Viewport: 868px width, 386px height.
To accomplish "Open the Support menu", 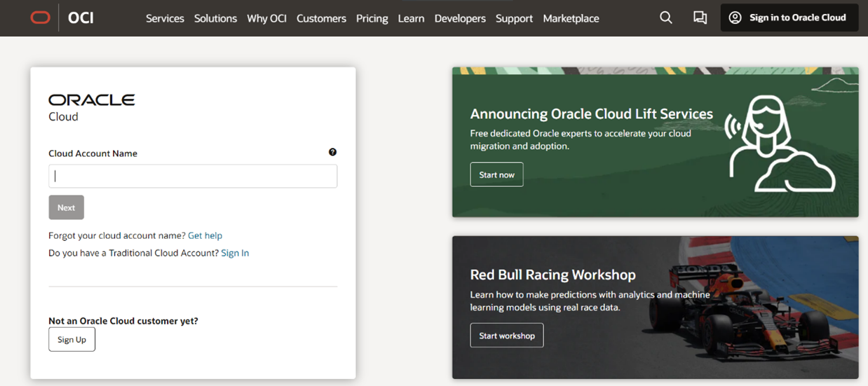I will (x=514, y=18).
